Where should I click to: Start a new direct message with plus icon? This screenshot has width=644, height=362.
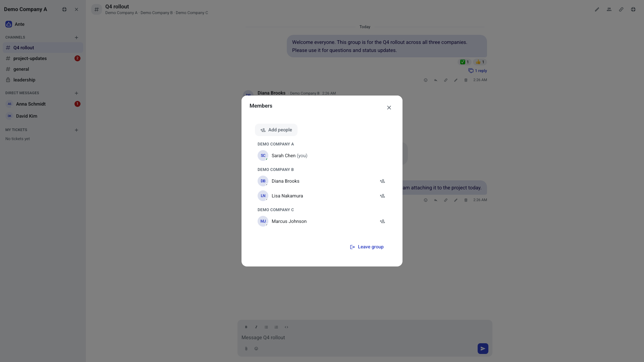click(x=76, y=93)
